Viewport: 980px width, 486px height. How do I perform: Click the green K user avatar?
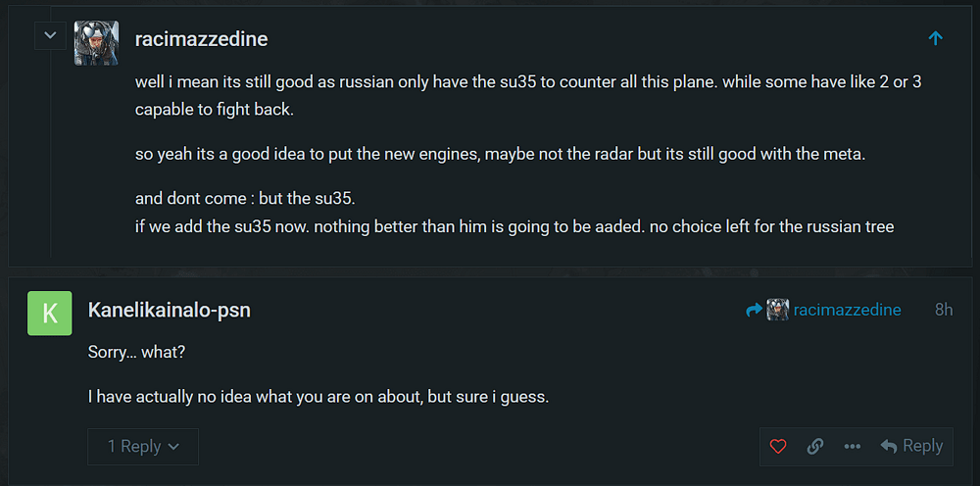point(49,313)
